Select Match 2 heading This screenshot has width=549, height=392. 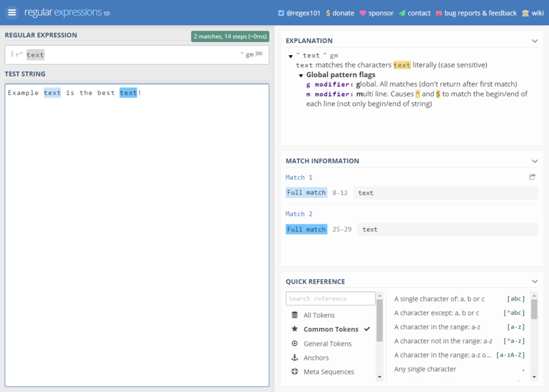click(x=299, y=214)
